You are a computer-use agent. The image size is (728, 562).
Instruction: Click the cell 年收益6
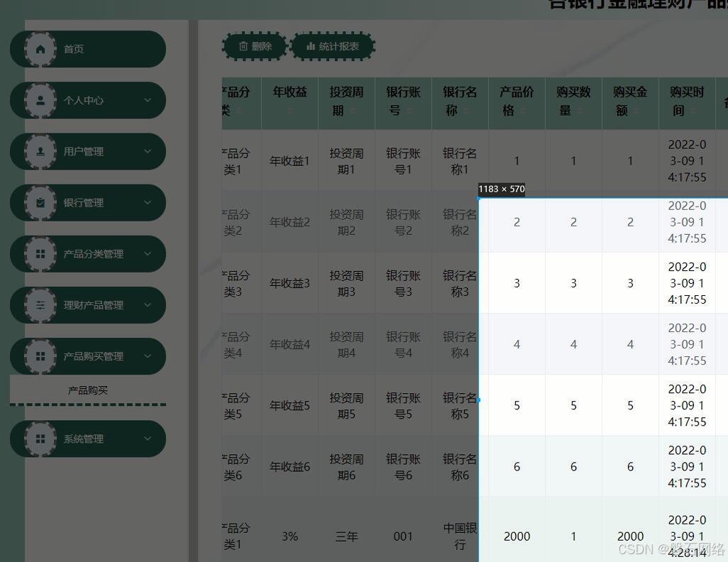tap(289, 467)
